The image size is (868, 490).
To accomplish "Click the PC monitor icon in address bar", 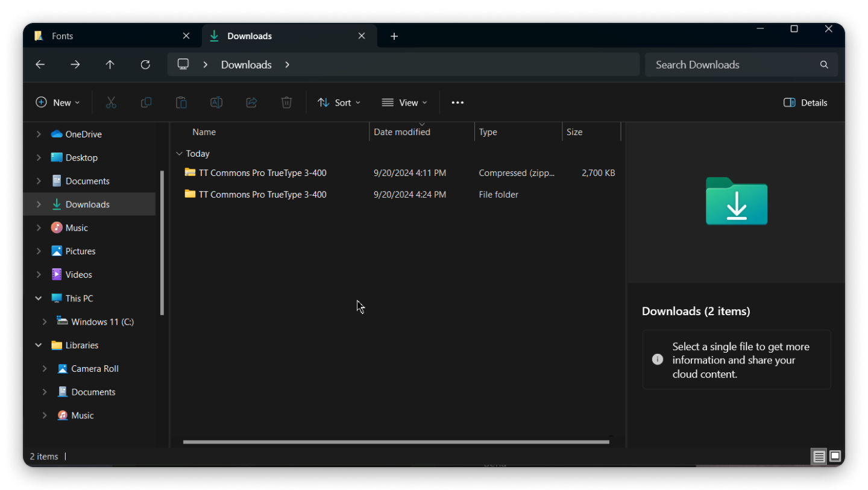I will pos(183,64).
